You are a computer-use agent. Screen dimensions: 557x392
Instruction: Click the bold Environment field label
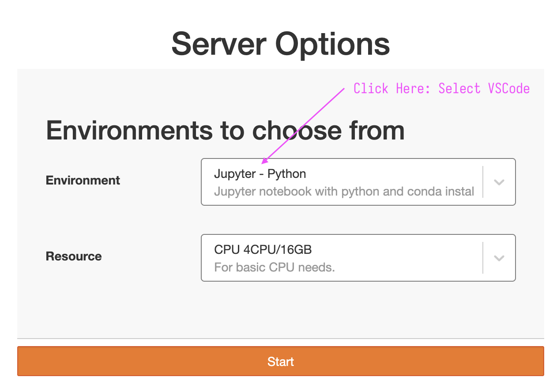[x=83, y=180]
